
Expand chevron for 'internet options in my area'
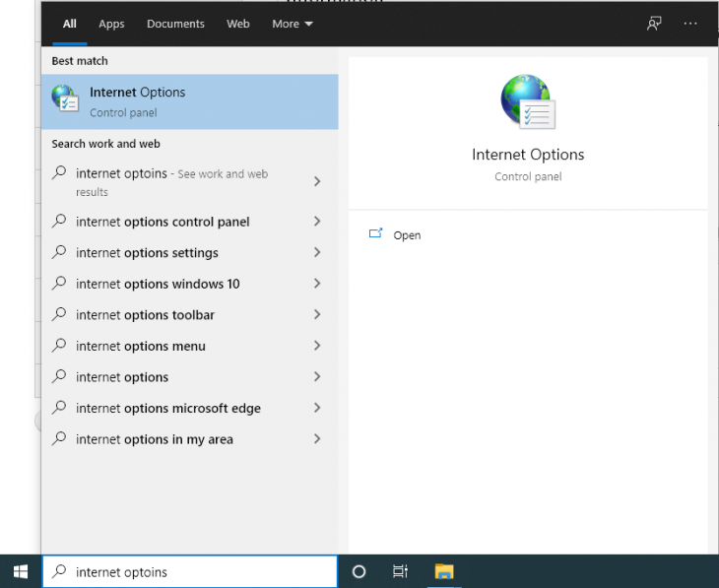317,439
